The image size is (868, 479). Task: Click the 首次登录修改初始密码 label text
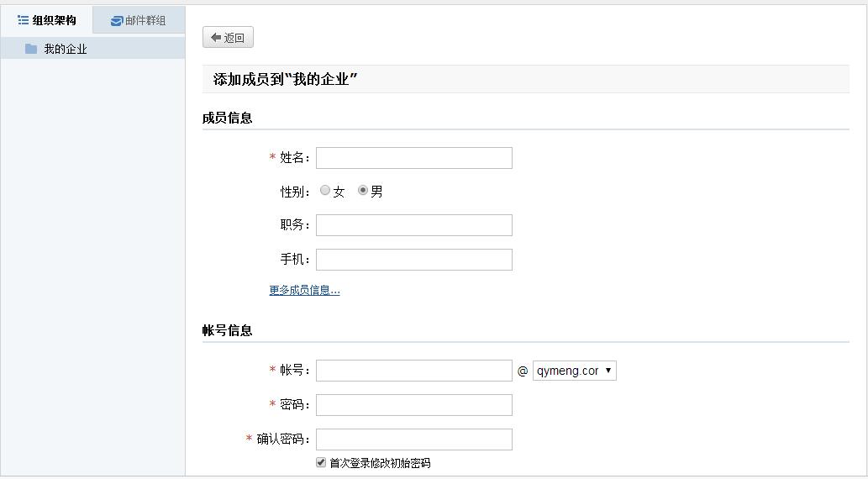[380, 463]
